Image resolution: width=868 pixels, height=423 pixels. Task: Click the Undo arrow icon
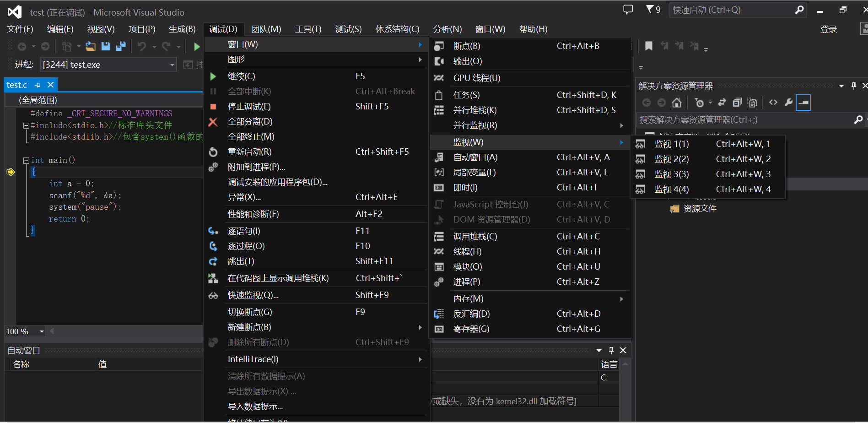click(x=142, y=46)
